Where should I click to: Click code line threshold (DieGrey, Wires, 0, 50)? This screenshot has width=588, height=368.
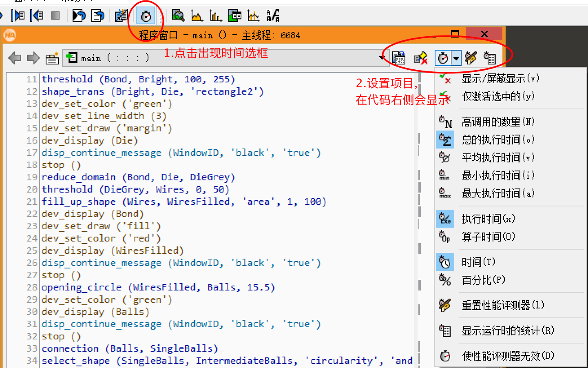pos(135,189)
